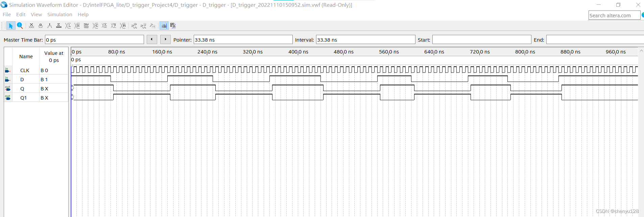Click the End time field
The width and height of the screenshot is (644, 217).
[x=595, y=40]
